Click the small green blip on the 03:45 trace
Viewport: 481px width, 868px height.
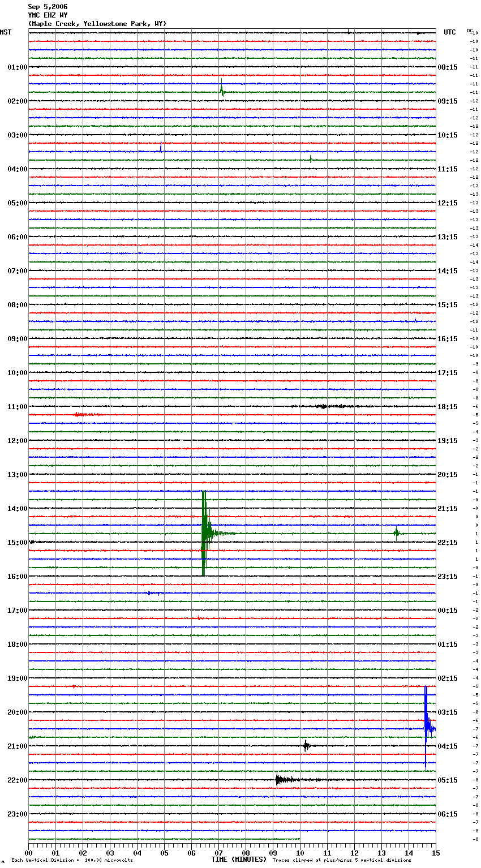point(311,159)
